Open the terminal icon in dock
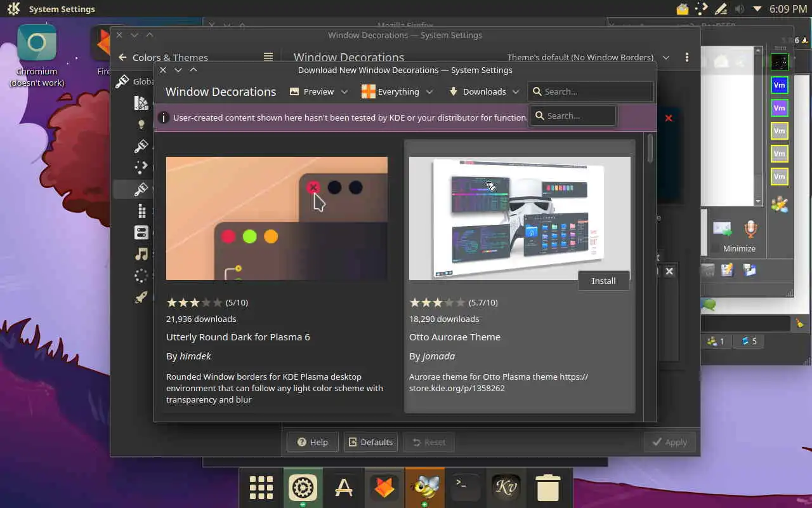 pyautogui.click(x=466, y=488)
